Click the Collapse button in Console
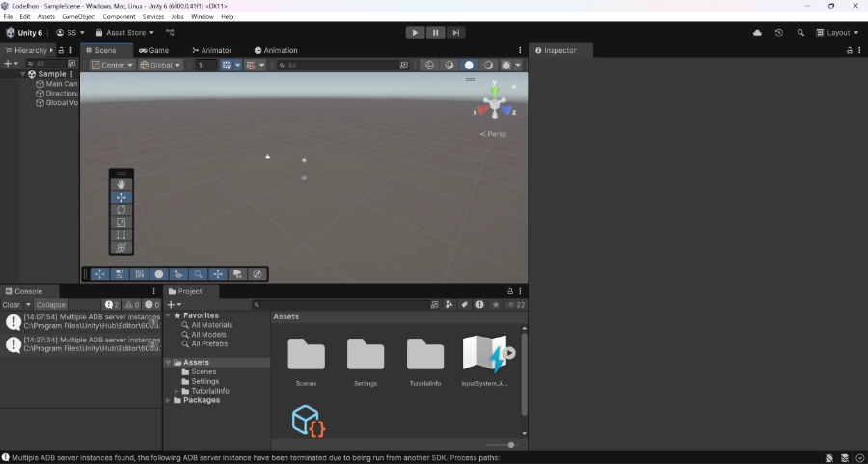 point(51,305)
